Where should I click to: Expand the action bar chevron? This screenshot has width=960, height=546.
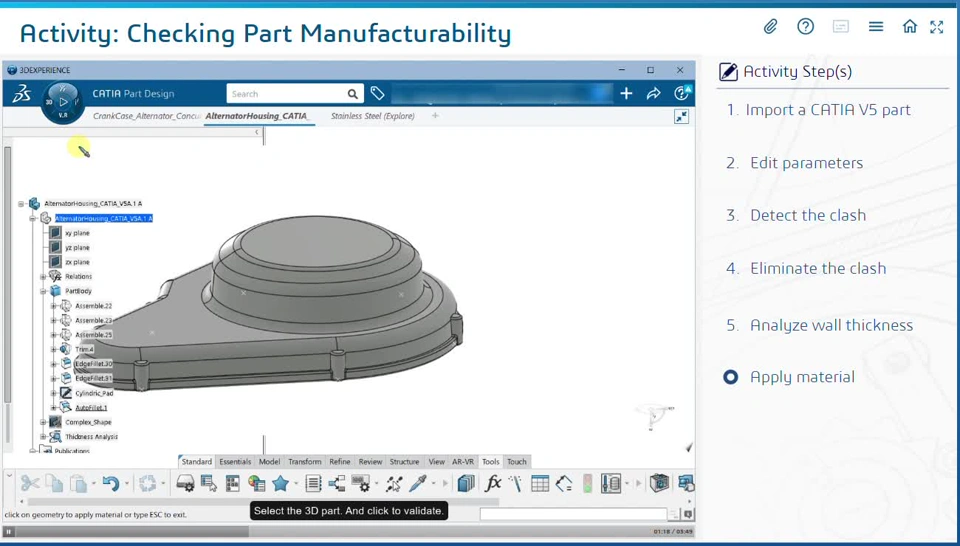[9, 474]
